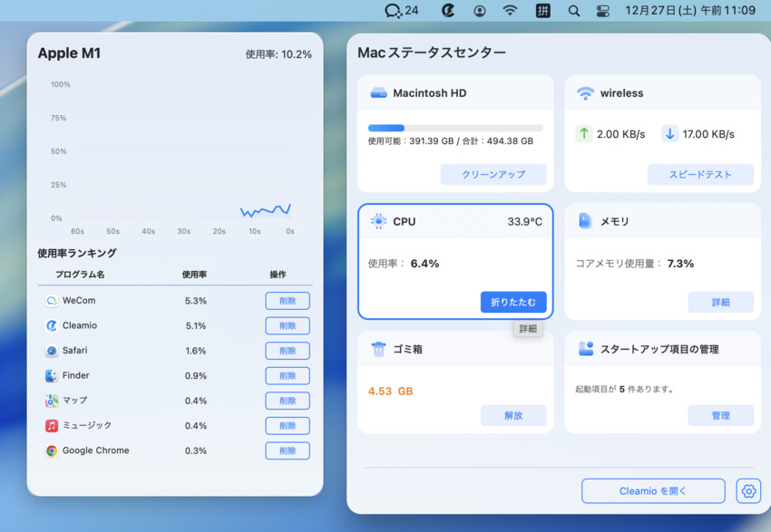
Task: Click the Cleamio icon in the ranking list
Action: [50, 325]
